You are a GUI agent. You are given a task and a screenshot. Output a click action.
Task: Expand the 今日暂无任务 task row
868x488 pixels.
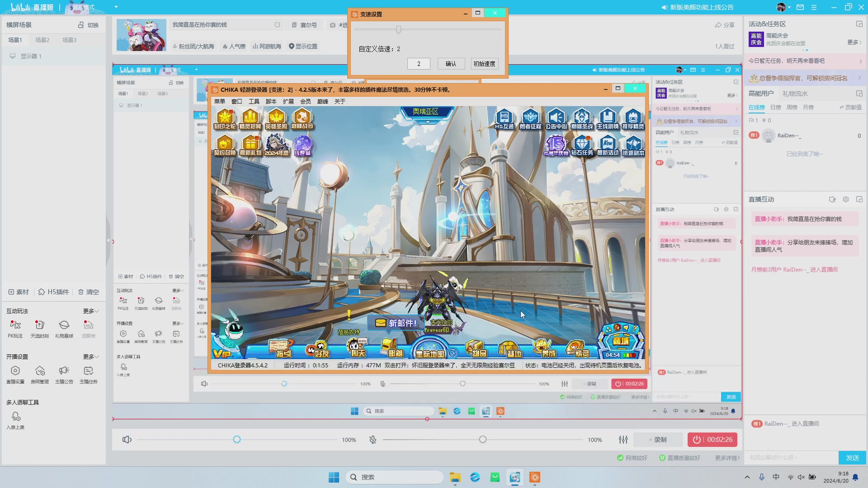pyautogui.click(x=805, y=61)
